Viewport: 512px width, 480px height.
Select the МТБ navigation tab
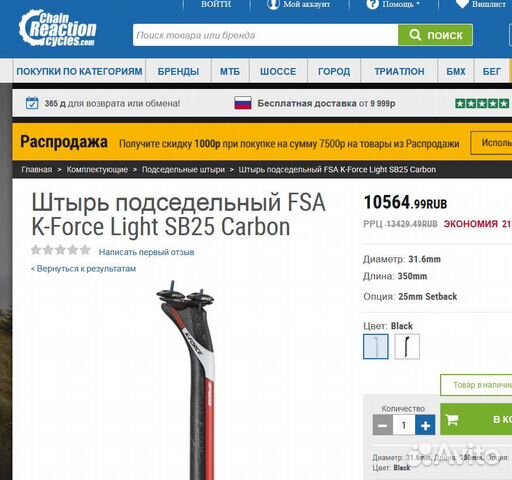pyautogui.click(x=230, y=71)
